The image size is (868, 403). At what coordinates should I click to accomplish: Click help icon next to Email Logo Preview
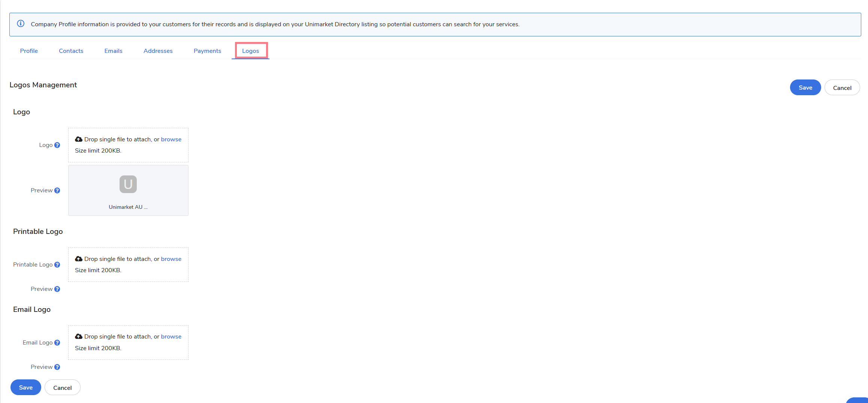pyautogui.click(x=57, y=367)
